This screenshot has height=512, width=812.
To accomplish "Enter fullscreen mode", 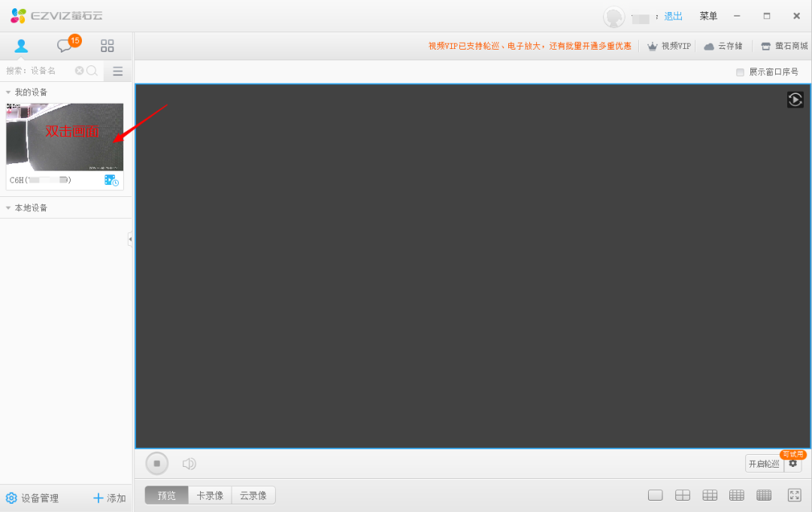I will 794,495.
